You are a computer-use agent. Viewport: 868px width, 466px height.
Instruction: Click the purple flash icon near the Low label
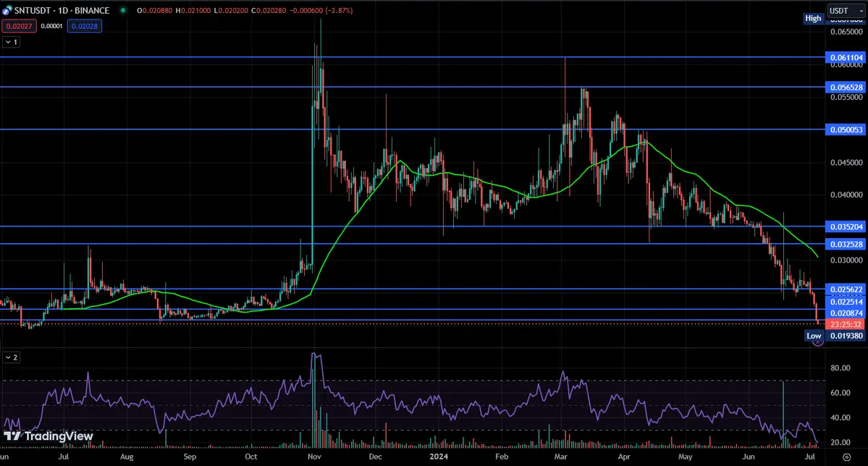[x=818, y=342]
